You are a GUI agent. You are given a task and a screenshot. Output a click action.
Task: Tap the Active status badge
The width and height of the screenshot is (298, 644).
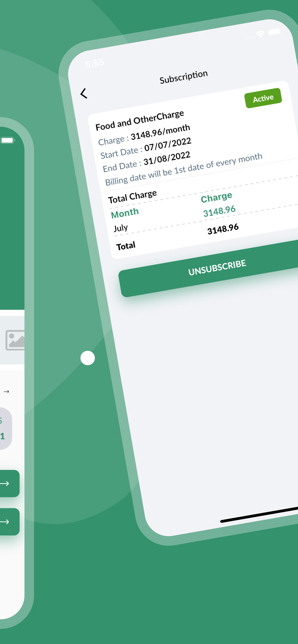[x=263, y=98]
